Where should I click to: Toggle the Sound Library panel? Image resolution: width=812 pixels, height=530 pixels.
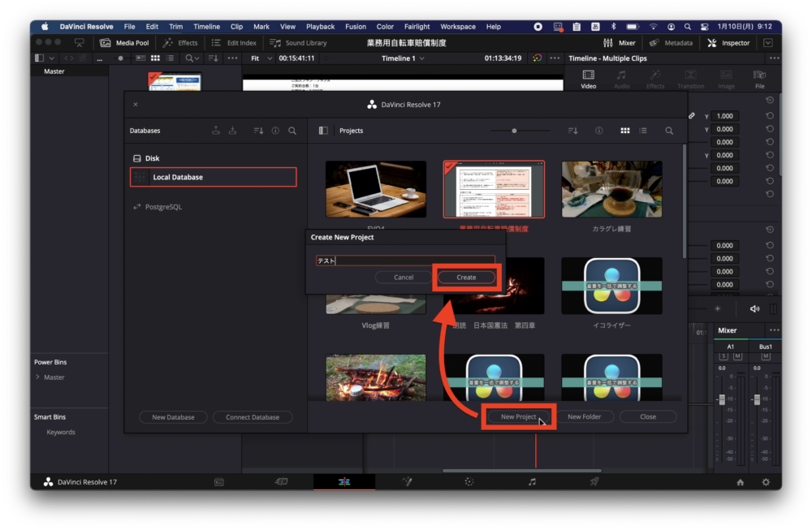(298, 43)
